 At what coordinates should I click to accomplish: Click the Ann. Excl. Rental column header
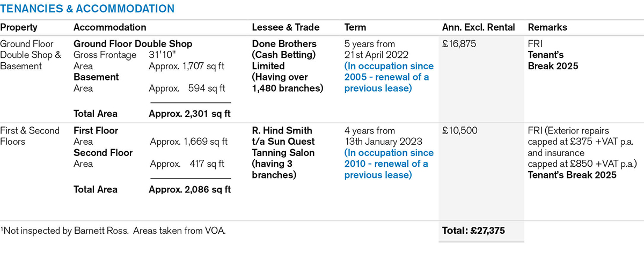pyautogui.click(x=478, y=27)
